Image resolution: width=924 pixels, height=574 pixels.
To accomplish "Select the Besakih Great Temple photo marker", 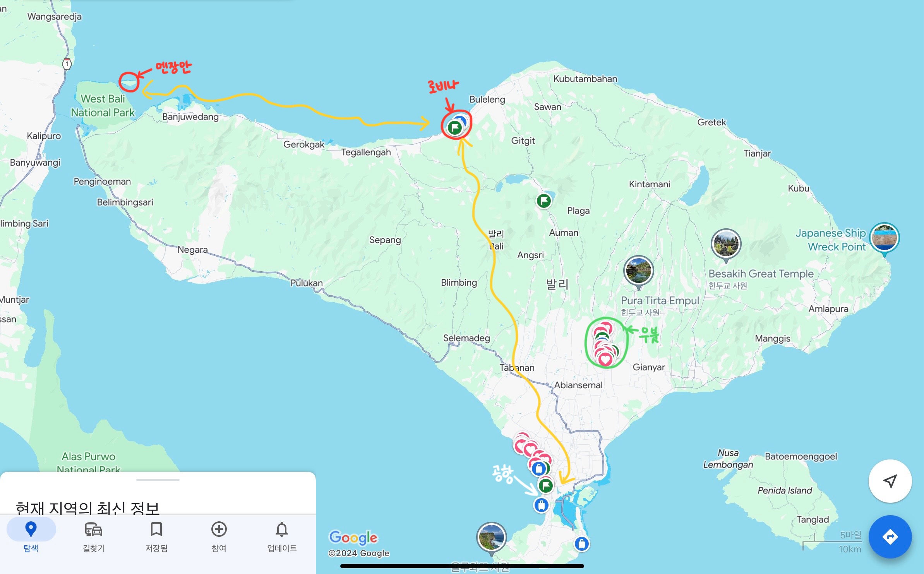I will pyautogui.click(x=726, y=244).
